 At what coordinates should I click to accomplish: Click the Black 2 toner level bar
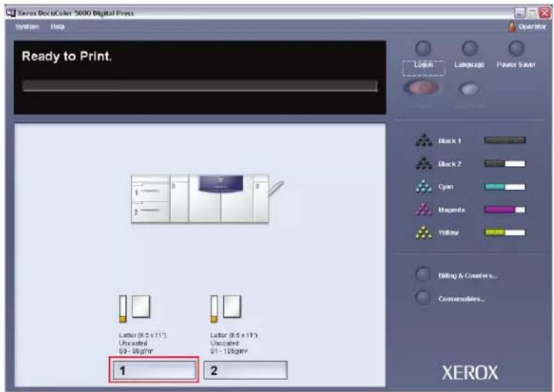point(505,163)
